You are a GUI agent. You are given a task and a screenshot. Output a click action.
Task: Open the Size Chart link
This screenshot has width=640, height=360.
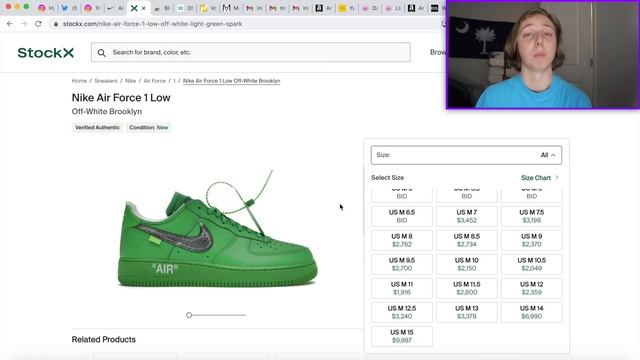tap(540, 178)
